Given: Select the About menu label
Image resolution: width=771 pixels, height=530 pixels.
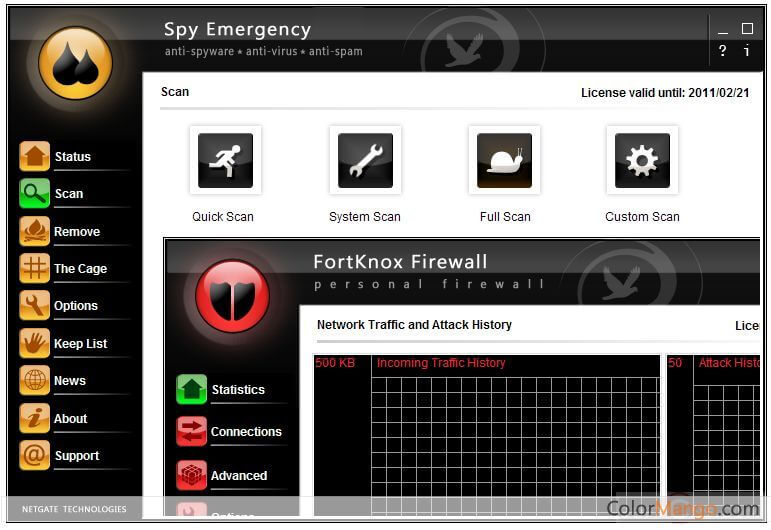Looking at the screenshot, I should (x=70, y=419).
